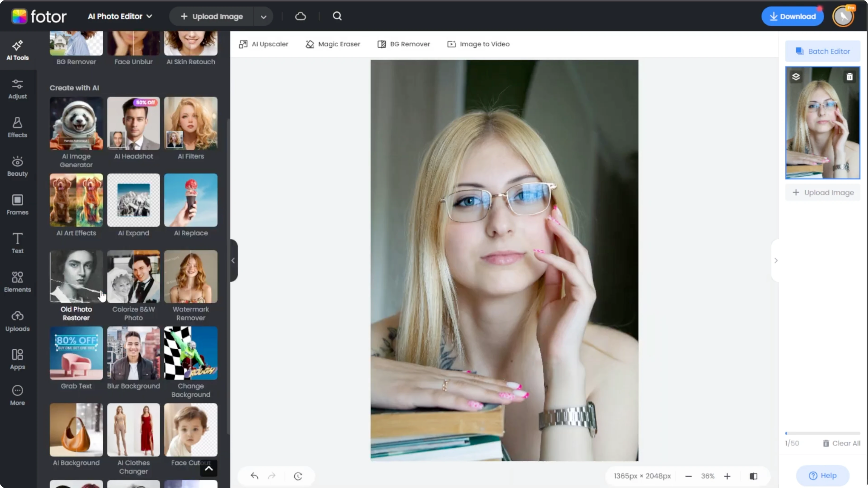Click the layers icon on the thumbnail

click(x=796, y=77)
